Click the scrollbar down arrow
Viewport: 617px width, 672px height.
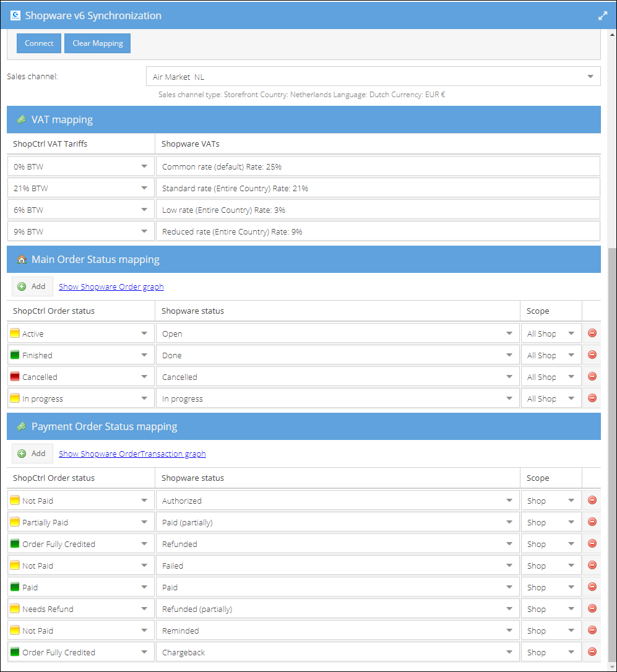(x=612, y=667)
